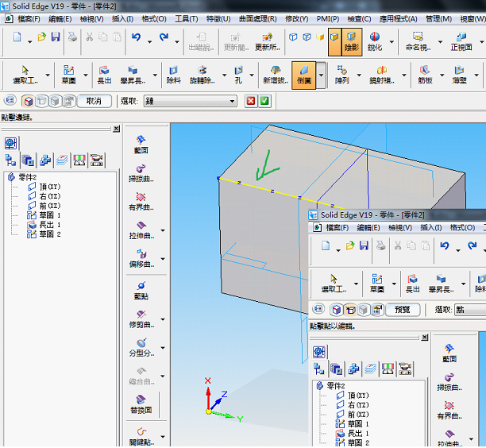Click the 薄壁 thin wall tool
486x448 pixels.
[459, 75]
